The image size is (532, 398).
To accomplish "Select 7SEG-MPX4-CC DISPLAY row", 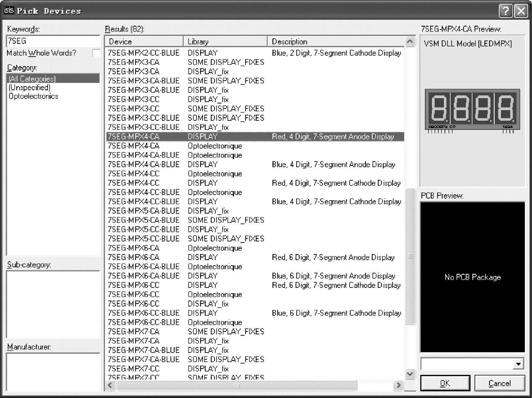I will point(255,183).
